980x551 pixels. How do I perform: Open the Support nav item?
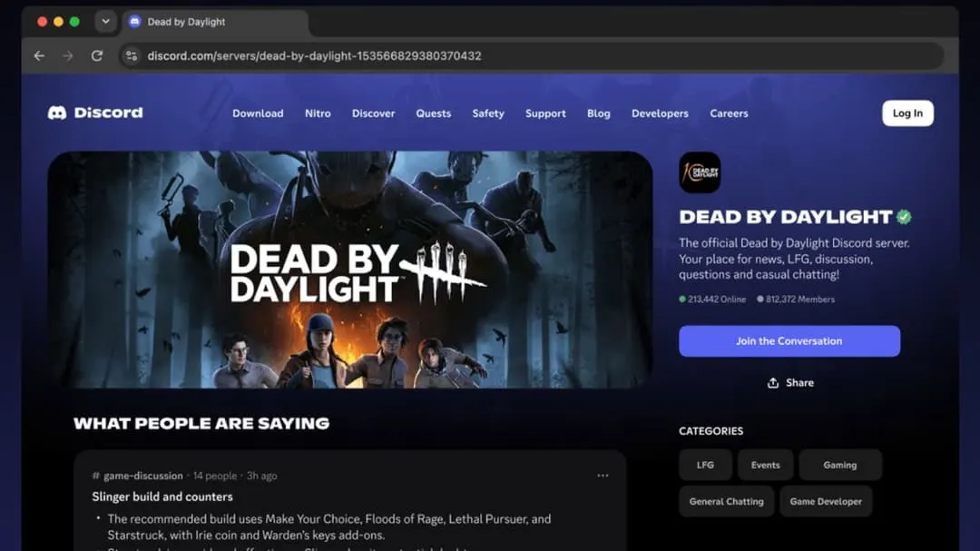coord(545,113)
